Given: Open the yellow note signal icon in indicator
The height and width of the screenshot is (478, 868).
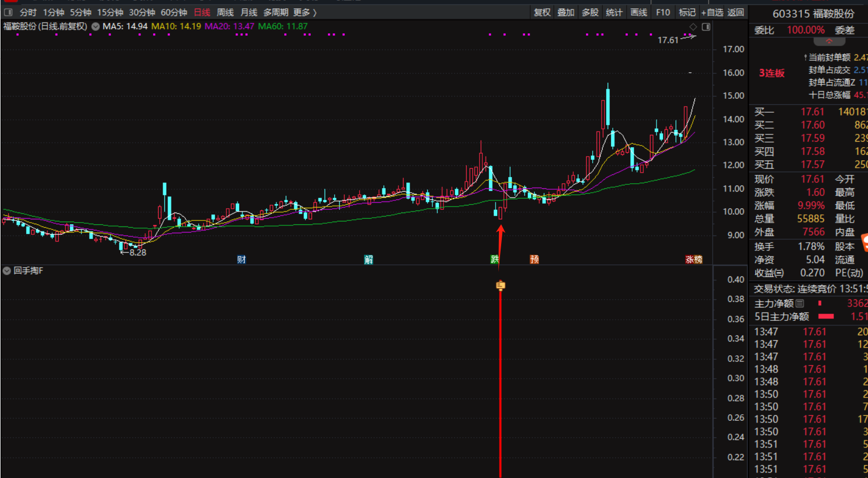Looking at the screenshot, I should click(501, 285).
